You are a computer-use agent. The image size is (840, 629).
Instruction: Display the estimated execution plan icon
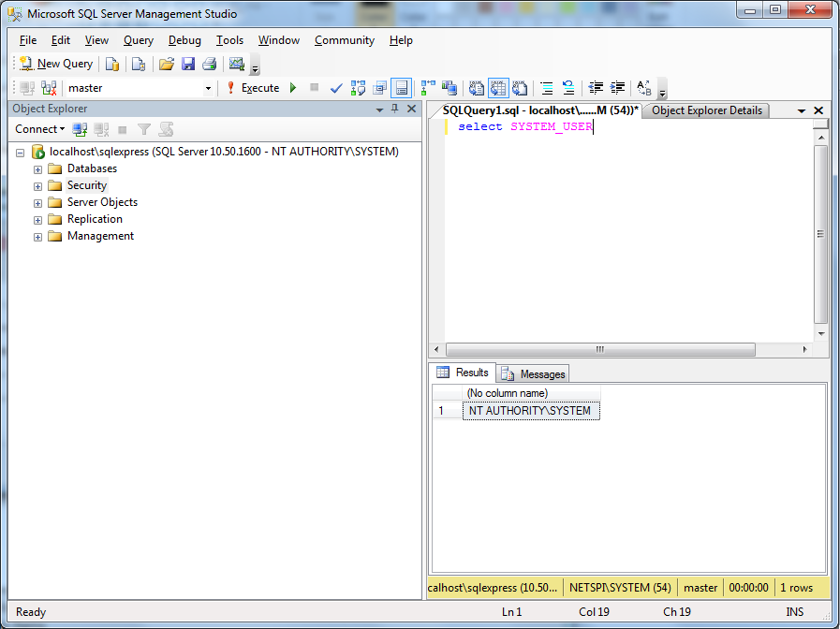pos(358,88)
